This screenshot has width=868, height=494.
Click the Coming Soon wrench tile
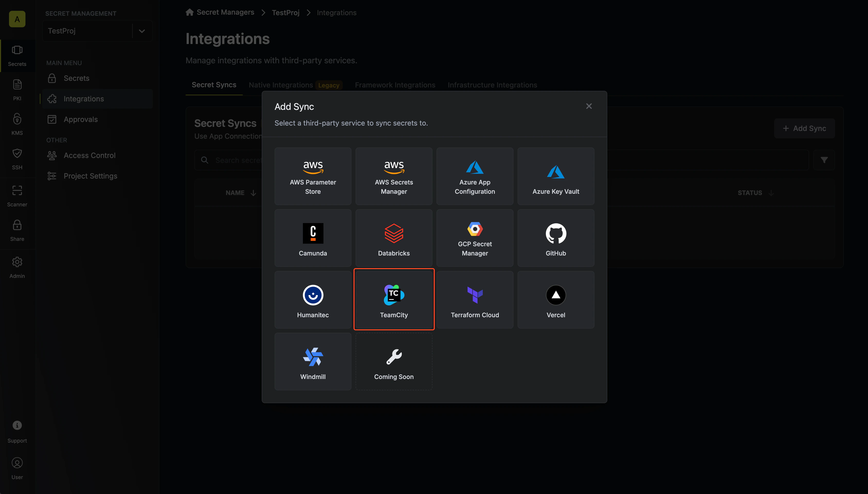[x=394, y=361]
